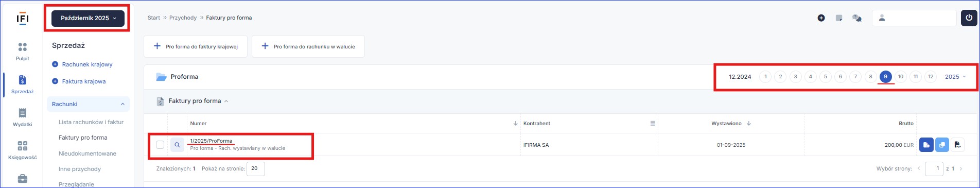Click the duplicate invoice icon in row
Screen dimensions: 980x188
(942, 145)
